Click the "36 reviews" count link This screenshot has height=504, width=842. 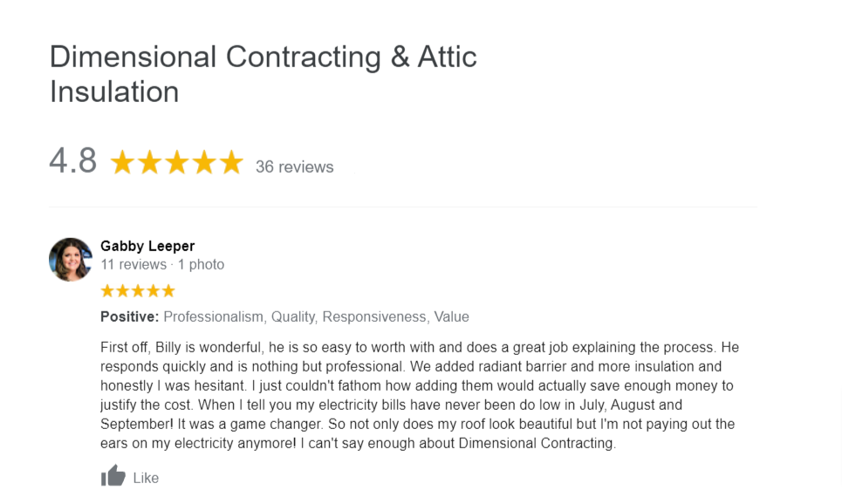(294, 167)
